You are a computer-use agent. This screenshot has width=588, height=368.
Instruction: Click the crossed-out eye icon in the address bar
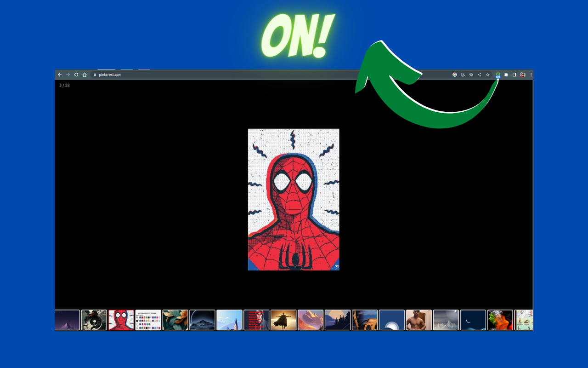point(471,75)
